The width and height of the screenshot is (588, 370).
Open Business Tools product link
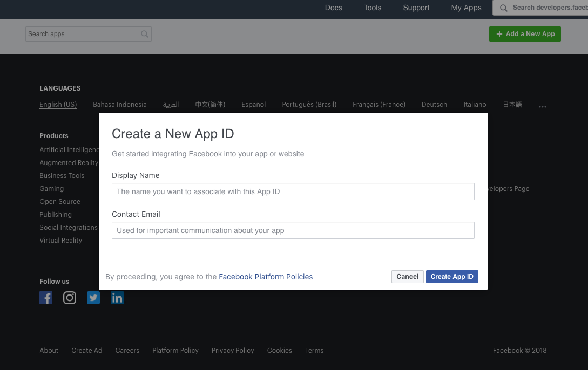62,176
